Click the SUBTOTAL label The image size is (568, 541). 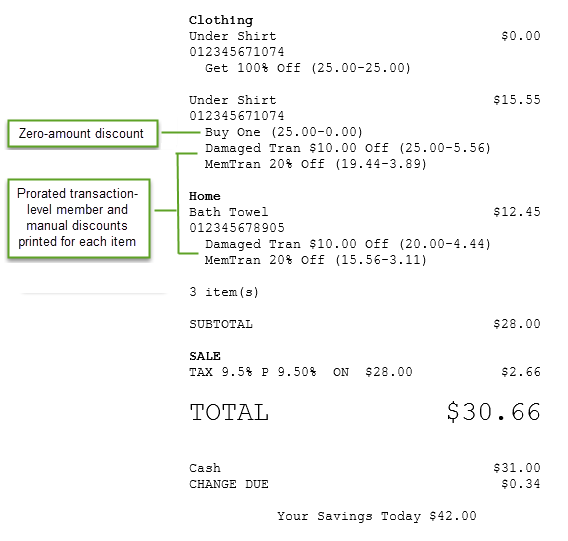pyautogui.click(x=221, y=324)
